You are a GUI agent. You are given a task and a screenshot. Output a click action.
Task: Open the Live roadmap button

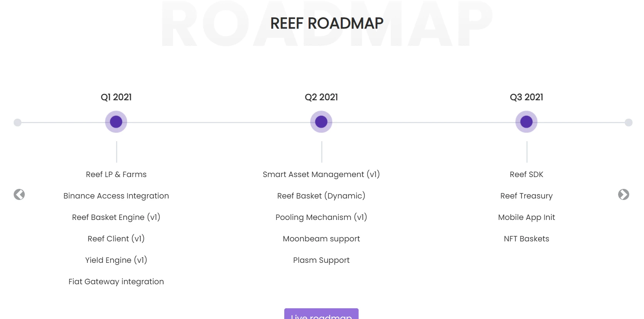click(321, 315)
